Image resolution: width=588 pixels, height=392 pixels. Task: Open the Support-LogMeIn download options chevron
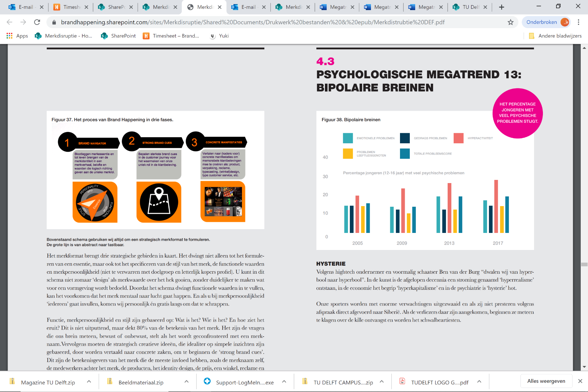[284, 382]
